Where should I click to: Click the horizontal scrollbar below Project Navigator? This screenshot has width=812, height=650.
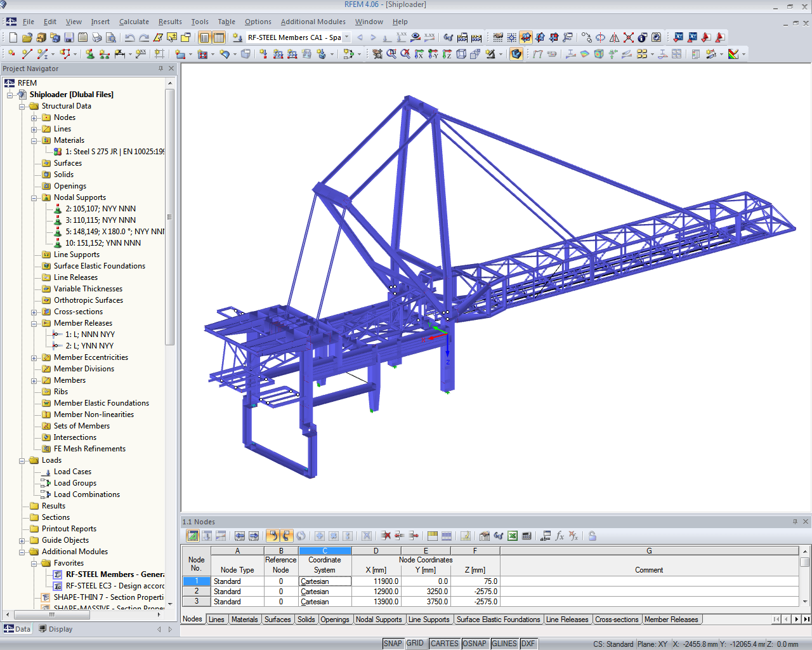click(51, 615)
